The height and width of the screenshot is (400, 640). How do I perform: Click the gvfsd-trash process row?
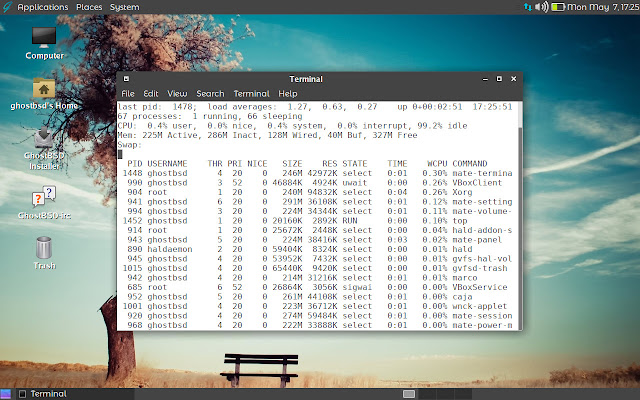(315, 268)
